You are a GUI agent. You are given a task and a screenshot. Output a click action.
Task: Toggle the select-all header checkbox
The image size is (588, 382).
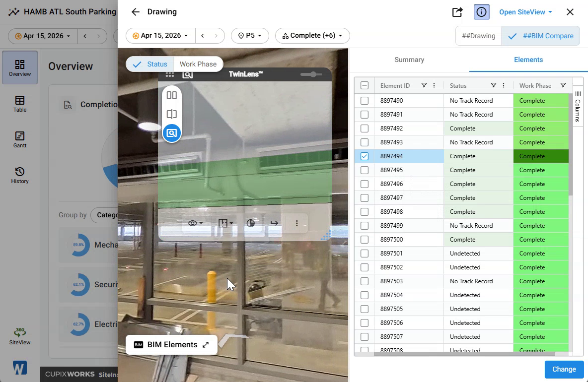[x=365, y=85]
